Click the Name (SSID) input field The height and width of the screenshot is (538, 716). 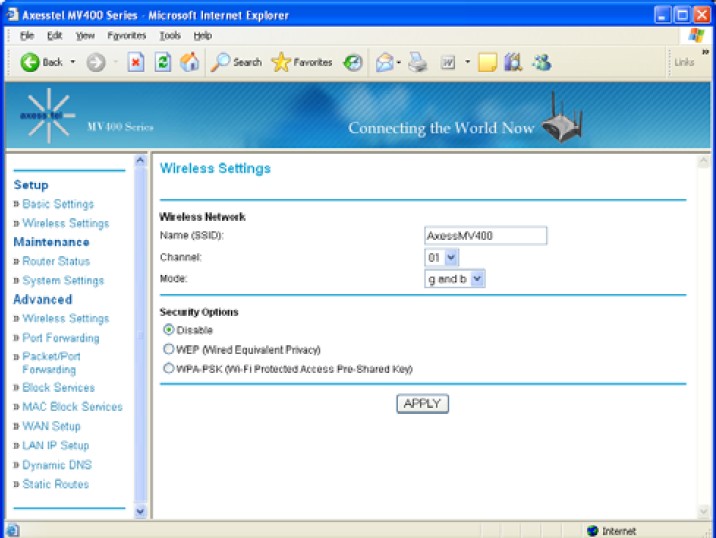point(485,236)
